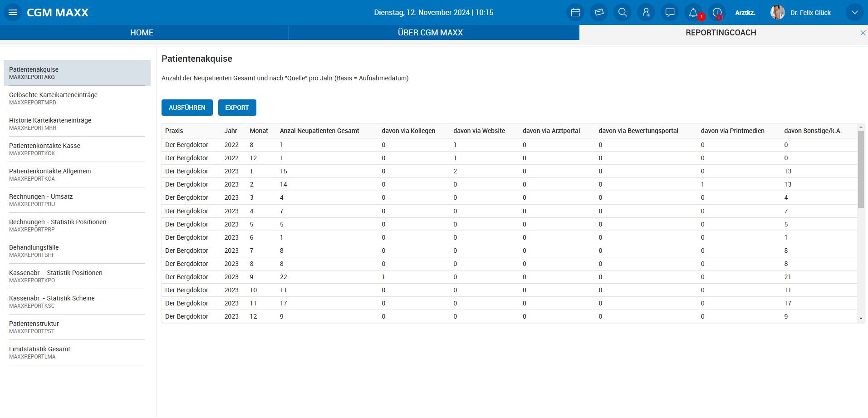Screen dimensions: 868x418
Task: Close the REPORTINGCOACH tab with the X
Action: [863, 33]
